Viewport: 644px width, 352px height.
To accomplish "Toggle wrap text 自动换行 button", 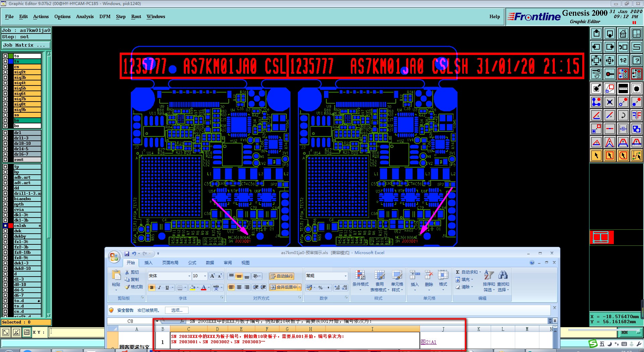I will (x=281, y=276).
